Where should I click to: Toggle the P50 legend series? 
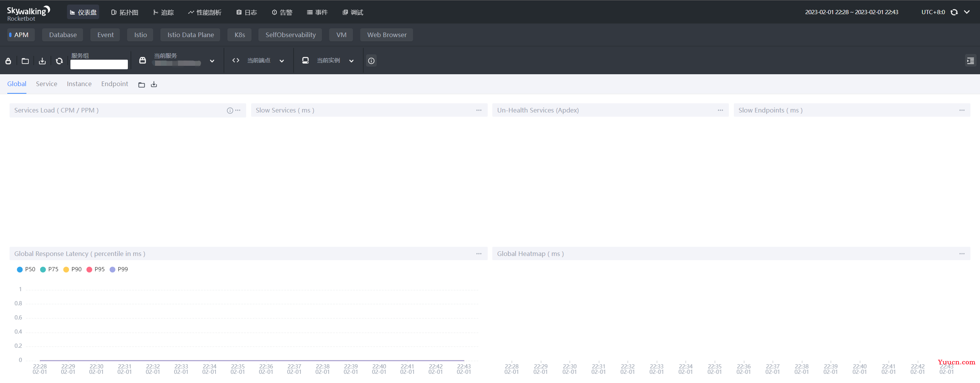click(x=26, y=269)
